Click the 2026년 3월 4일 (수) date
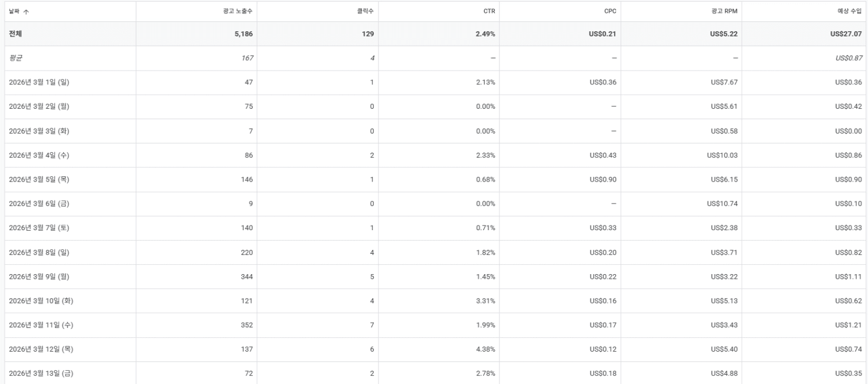 pos(39,155)
